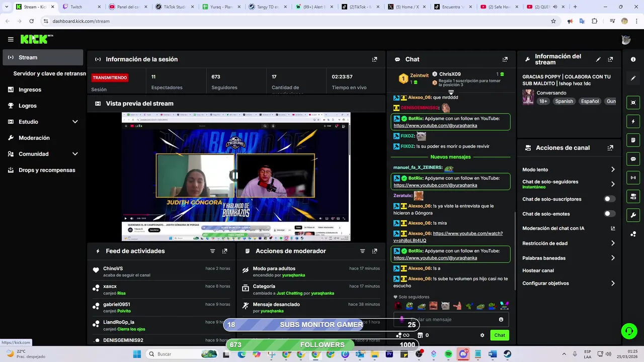Click Hostear canal
This screenshot has width=644, height=362.
coord(538,270)
